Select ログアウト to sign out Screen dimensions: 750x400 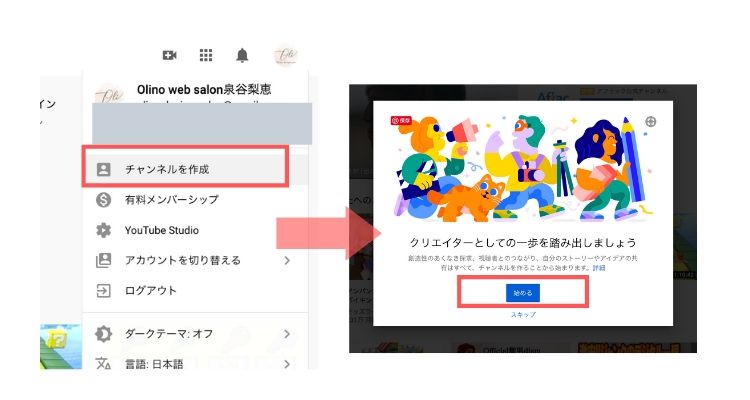coord(195,290)
